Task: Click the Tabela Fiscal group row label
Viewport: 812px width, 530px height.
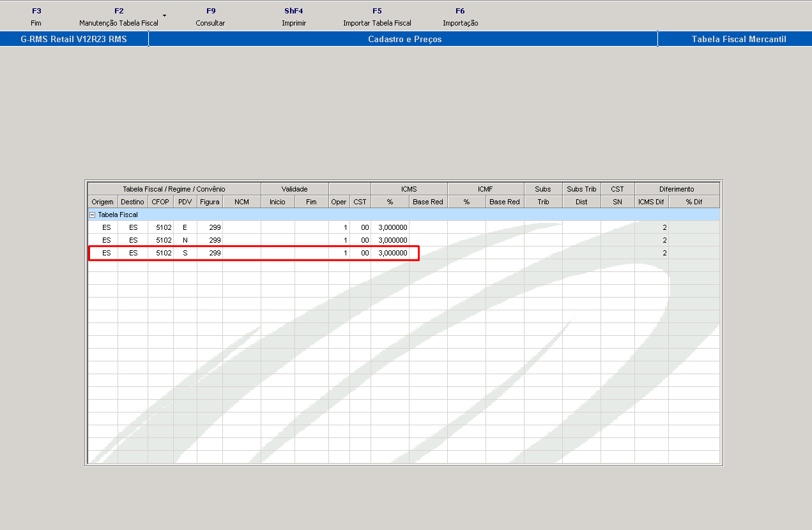Action: click(x=118, y=215)
